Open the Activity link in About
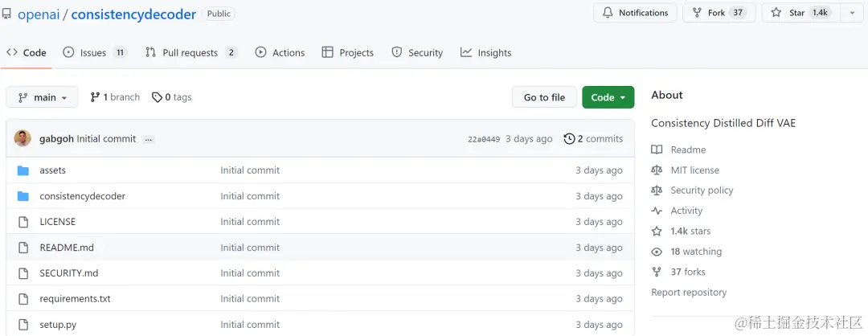This screenshot has height=336, width=868. coord(686,211)
